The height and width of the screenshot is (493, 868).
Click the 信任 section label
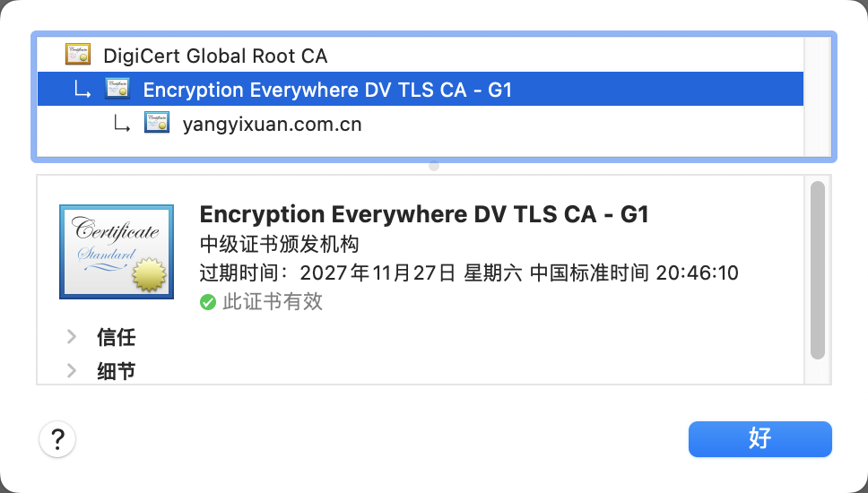pos(117,337)
